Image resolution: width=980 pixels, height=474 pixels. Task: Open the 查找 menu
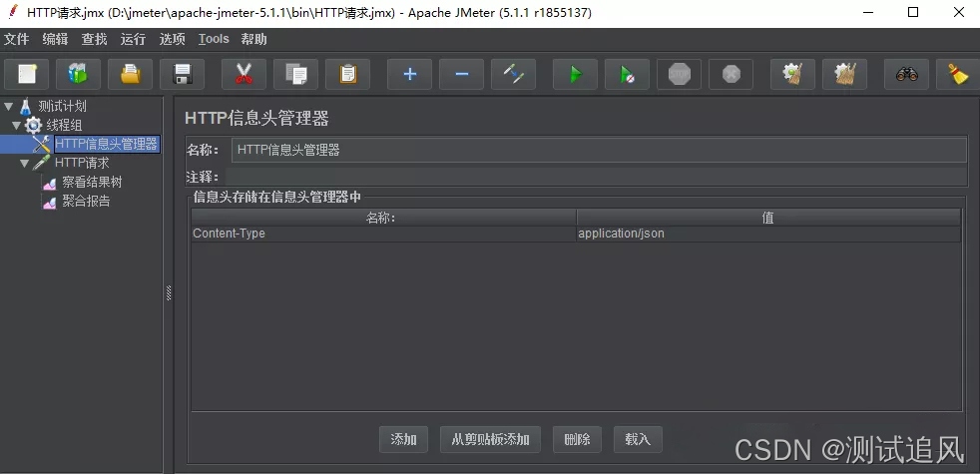click(x=95, y=39)
